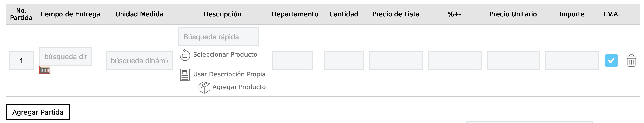Open the Unidad Medida search dropdown
This screenshot has width=644, height=123.
pos(139,60)
